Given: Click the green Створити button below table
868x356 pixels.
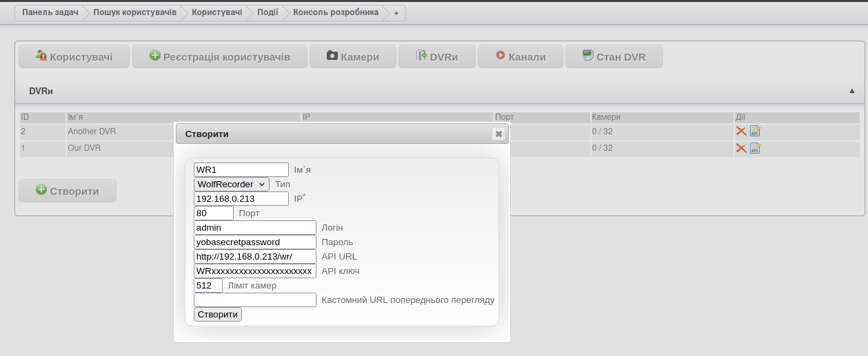Looking at the screenshot, I should 68,191.
